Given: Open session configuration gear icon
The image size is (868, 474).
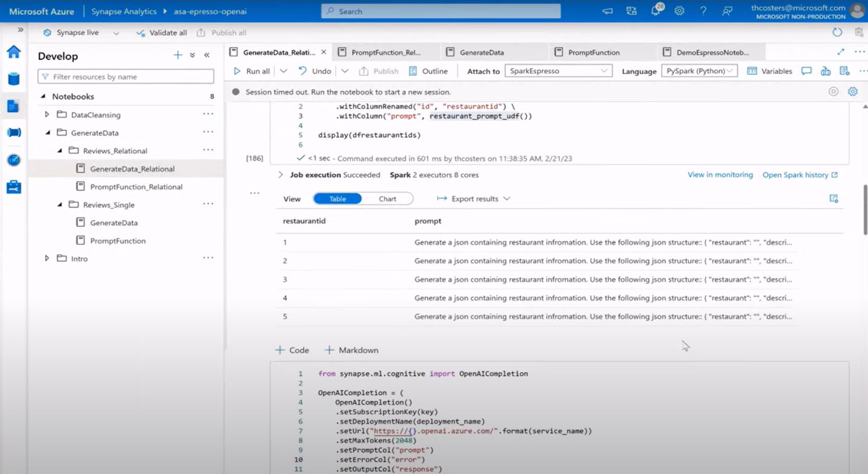Looking at the screenshot, I should [x=852, y=91].
